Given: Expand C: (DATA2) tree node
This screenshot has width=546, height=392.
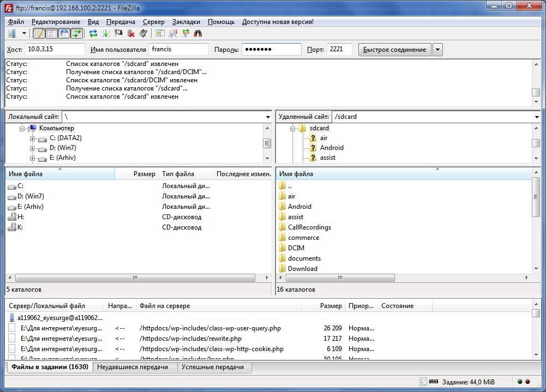Looking at the screenshot, I should coord(32,138).
